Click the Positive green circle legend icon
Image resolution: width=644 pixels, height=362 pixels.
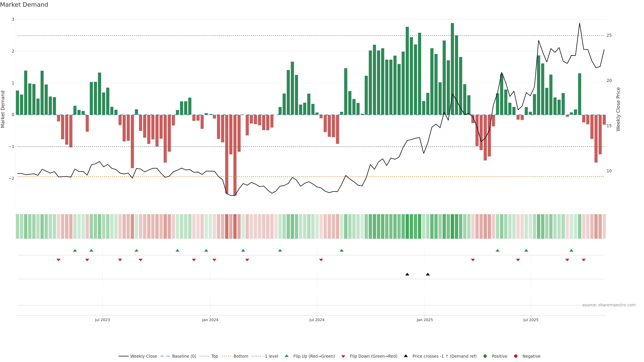485,356
